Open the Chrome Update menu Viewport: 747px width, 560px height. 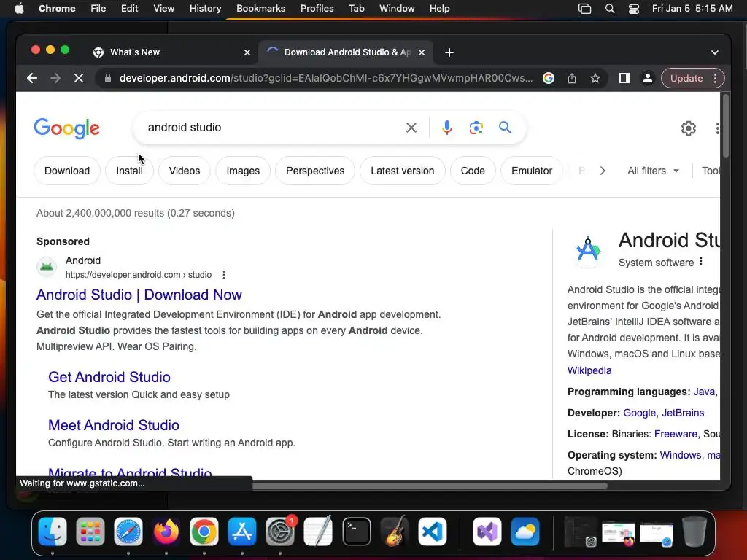coord(693,78)
